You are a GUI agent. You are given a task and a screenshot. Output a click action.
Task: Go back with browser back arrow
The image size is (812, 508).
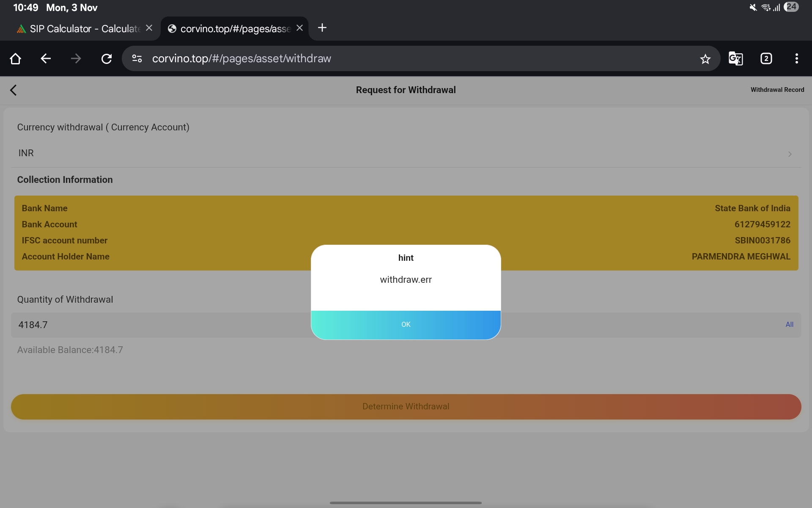(46, 58)
